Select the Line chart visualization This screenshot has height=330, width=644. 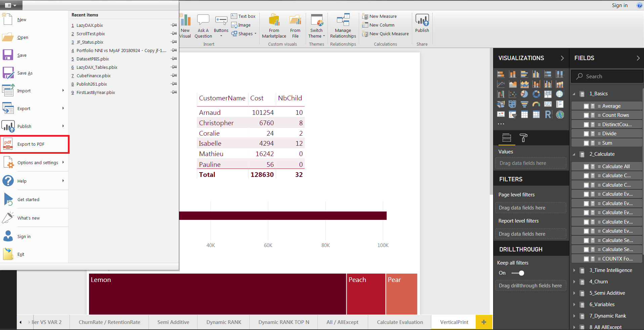coord(501,84)
